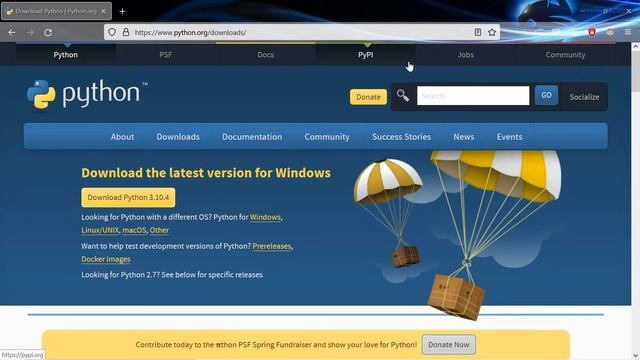Screen dimensions: 640x360
Task: Reload the page with the refresh icon
Action: click(48, 32)
